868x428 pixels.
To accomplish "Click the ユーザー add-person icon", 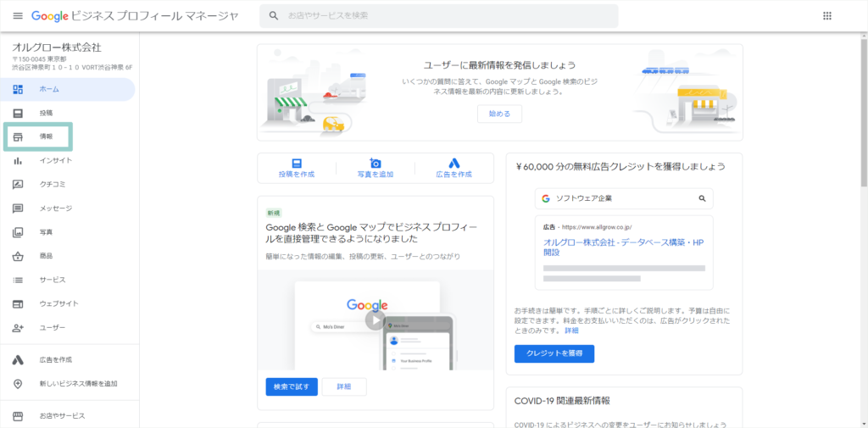I will click(18, 328).
